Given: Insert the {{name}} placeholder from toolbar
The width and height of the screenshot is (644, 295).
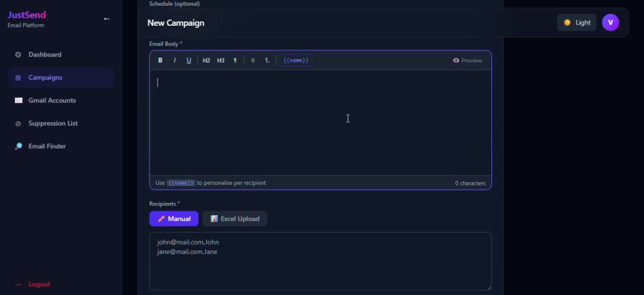Looking at the screenshot, I should click(296, 61).
